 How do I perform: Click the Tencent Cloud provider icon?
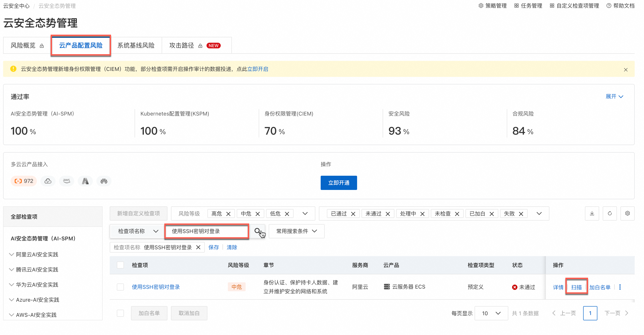click(48, 181)
